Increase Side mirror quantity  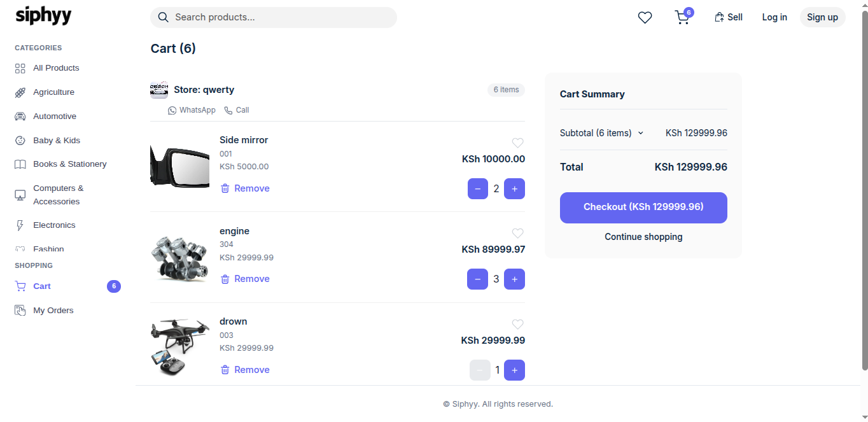coord(514,189)
